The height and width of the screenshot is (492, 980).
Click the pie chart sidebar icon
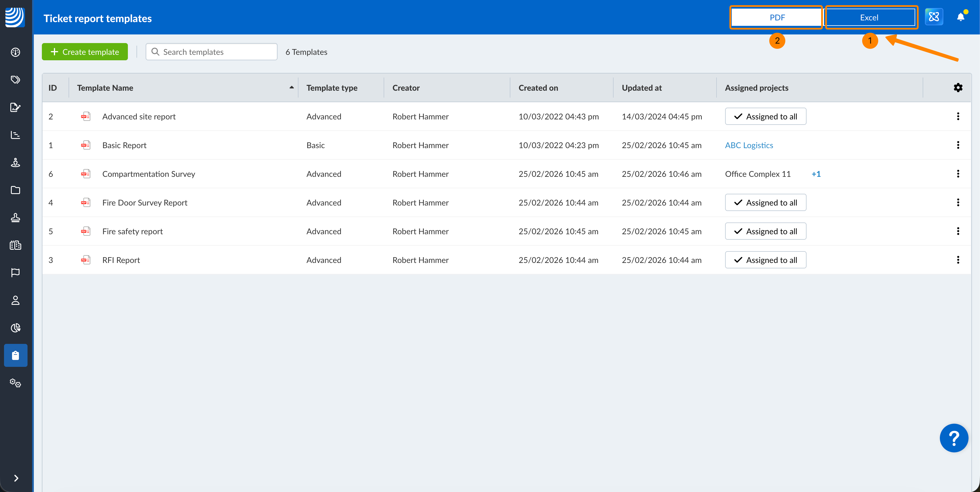[x=15, y=328]
